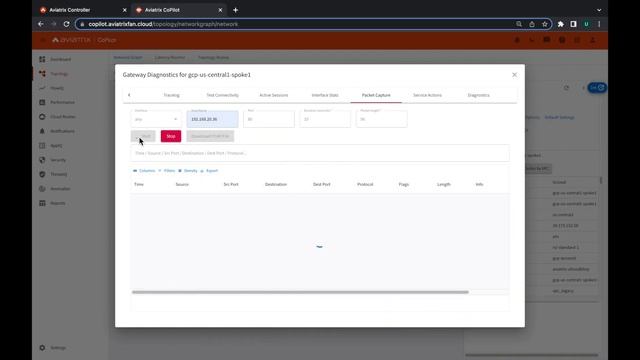This screenshot has width=640, height=360.
Task: Sort by the Time column header
Action: click(139, 184)
